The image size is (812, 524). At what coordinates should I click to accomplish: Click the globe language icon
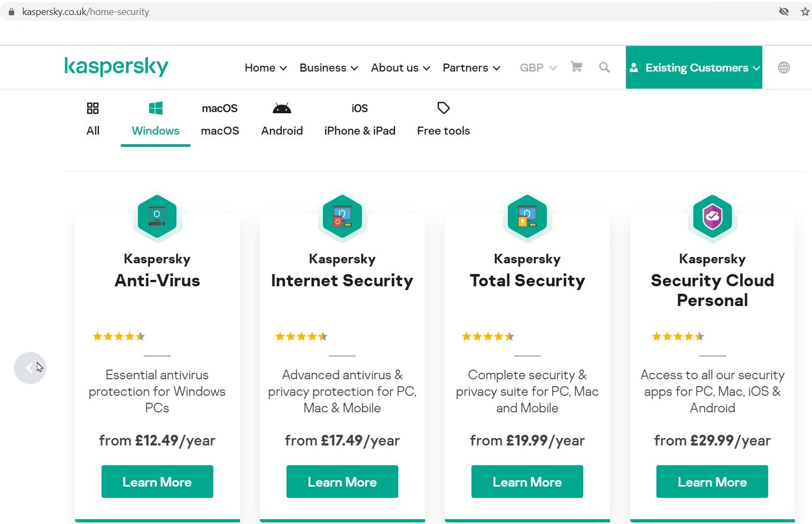(x=784, y=67)
